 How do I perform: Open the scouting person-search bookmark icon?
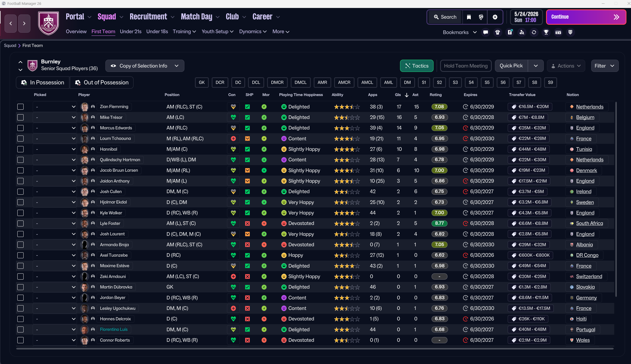point(522,32)
